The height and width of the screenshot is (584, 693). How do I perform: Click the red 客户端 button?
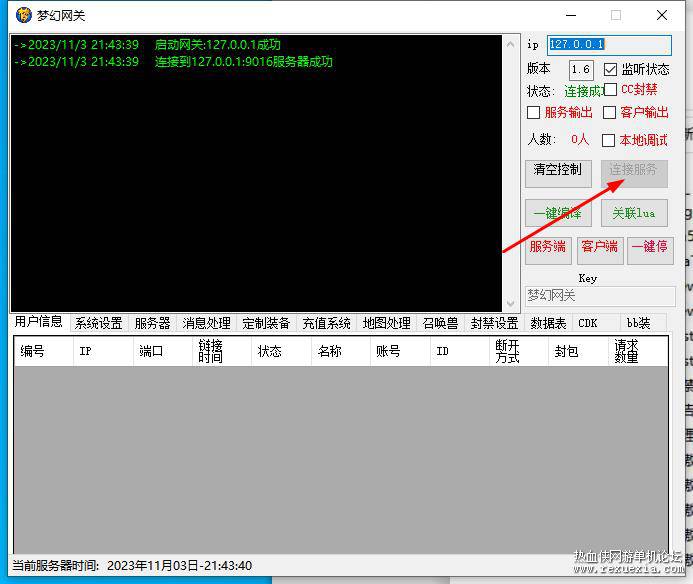[600, 251]
